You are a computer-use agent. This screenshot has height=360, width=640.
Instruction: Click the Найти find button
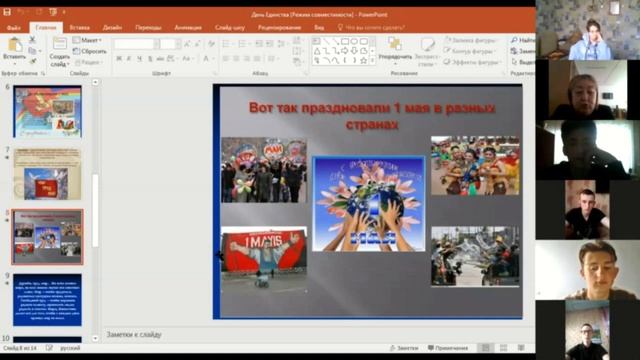click(522, 40)
